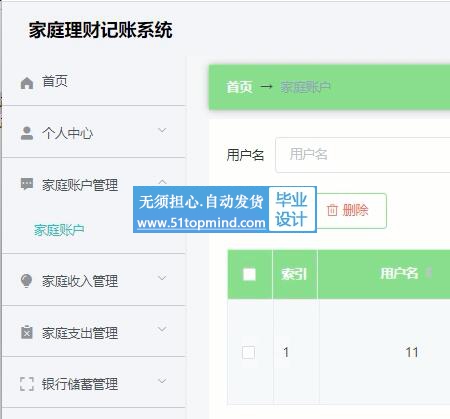Click the home icon beside 首页

pos(27,83)
